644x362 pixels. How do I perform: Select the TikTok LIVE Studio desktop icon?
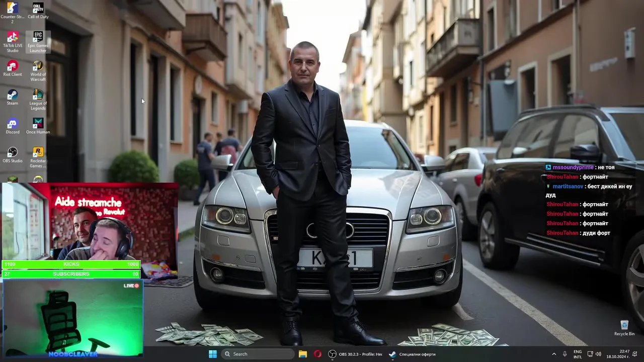pyautogui.click(x=13, y=42)
